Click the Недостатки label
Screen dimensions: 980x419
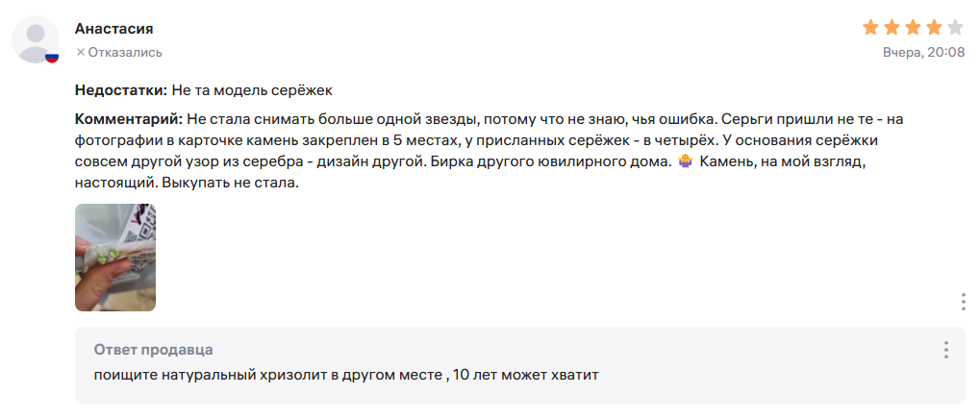[121, 91]
